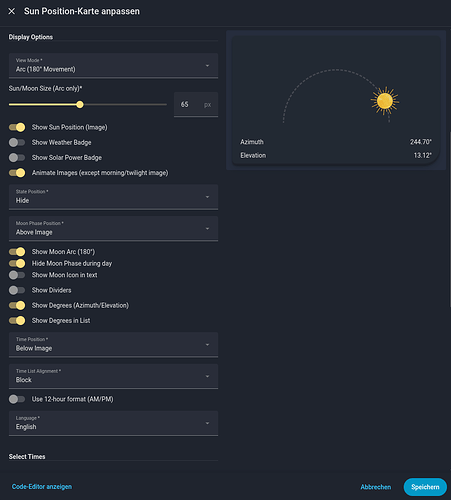Disable Show Sun Position (Image) toggle
Viewport: 451px width, 500px height.
pyautogui.click(x=17, y=127)
